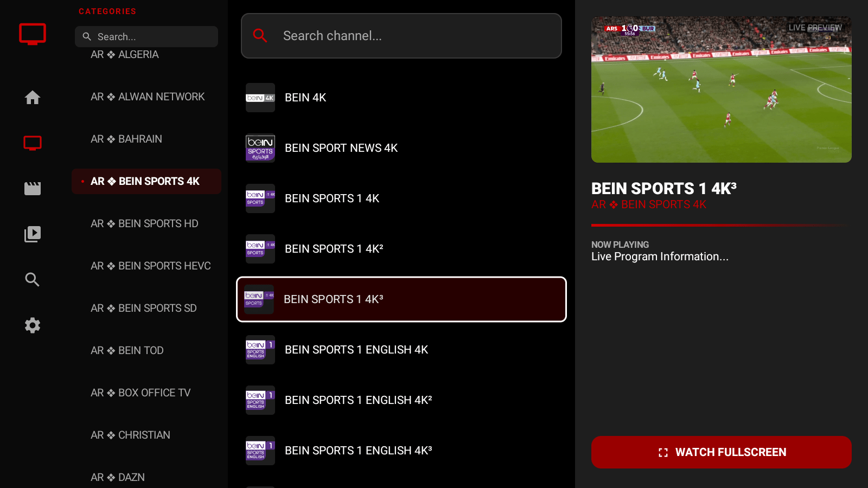Select the AR DAZN category
This screenshot has width=868, height=488.
(x=146, y=477)
